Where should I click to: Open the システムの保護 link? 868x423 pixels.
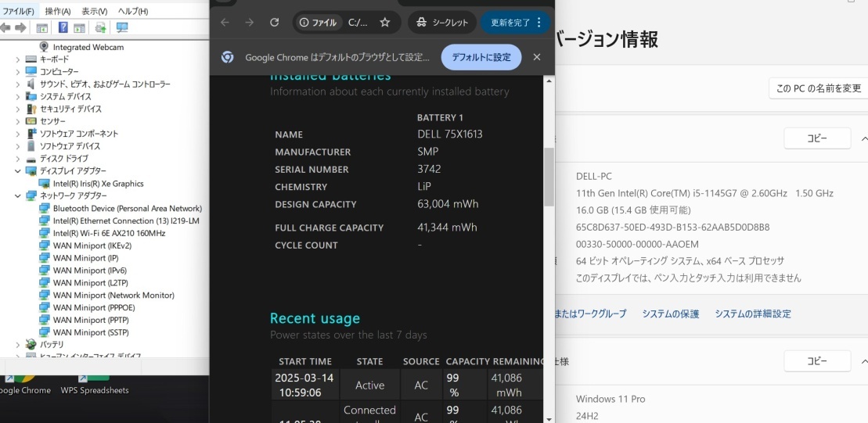(671, 314)
